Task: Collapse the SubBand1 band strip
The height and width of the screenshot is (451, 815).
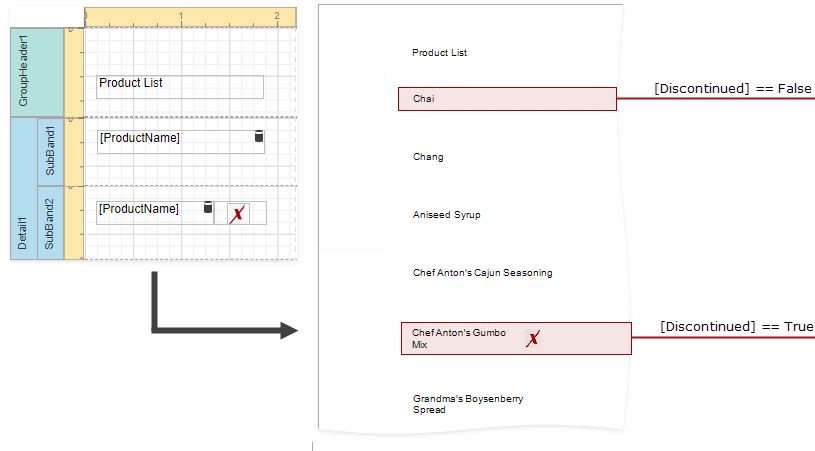Action: [50, 151]
